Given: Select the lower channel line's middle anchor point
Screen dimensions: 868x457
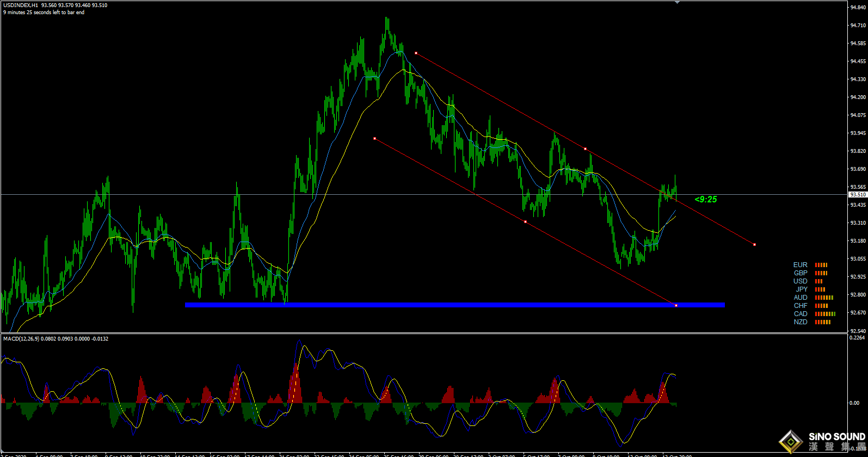Looking at the screenshot, I should tap(525, 221).
